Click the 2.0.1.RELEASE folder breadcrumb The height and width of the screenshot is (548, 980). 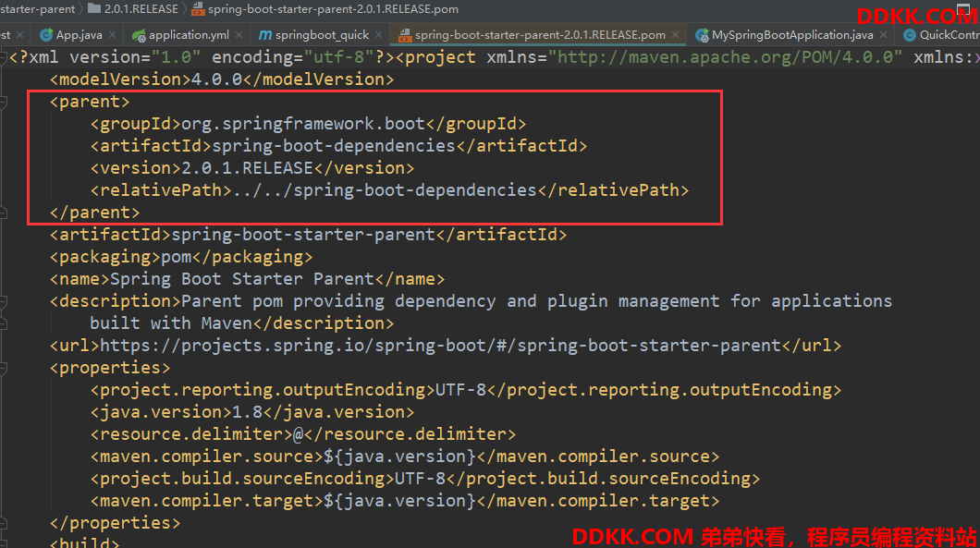point(141,8)
